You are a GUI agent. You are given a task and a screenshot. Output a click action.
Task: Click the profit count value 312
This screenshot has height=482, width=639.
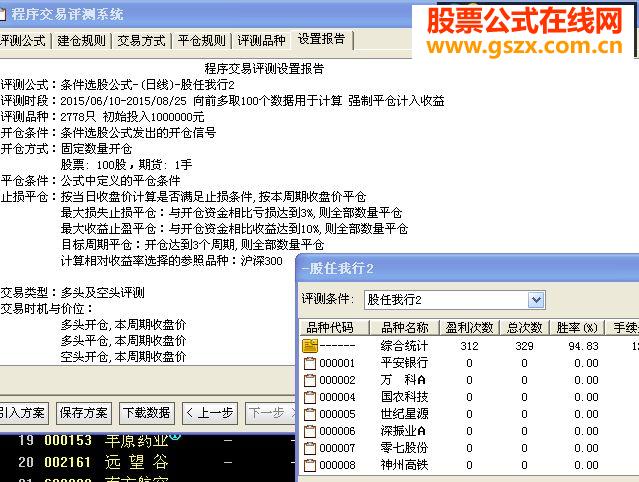[469, 346]
